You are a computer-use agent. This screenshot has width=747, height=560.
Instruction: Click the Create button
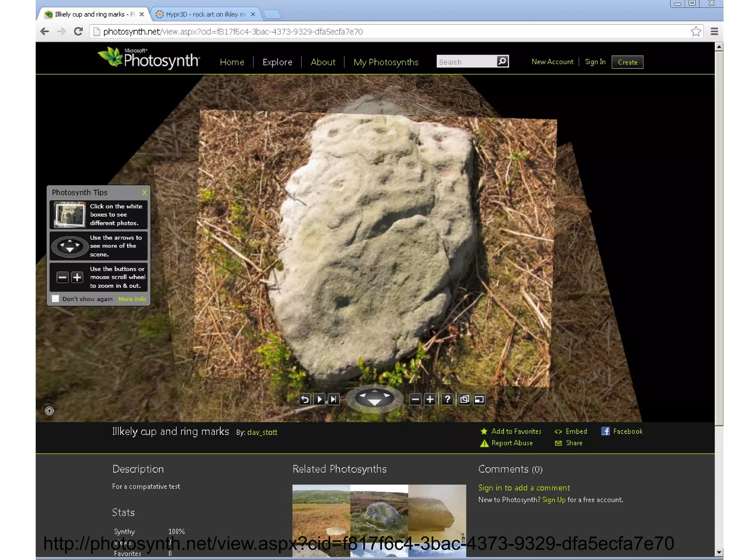[627, 62]
